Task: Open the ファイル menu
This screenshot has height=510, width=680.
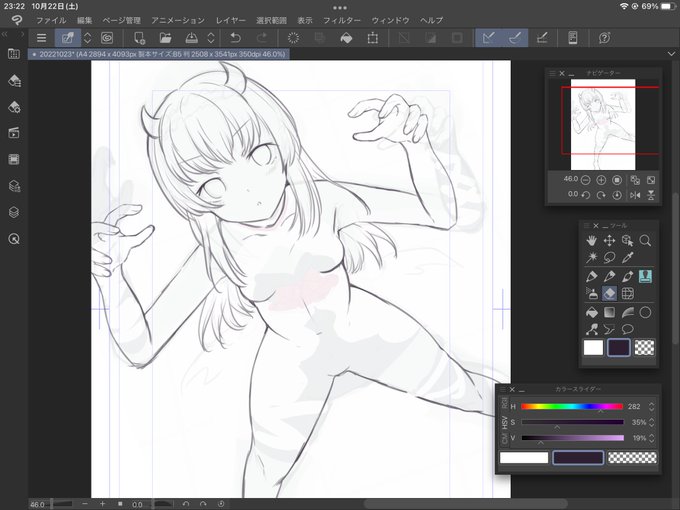Action: [x=51, y=20]
